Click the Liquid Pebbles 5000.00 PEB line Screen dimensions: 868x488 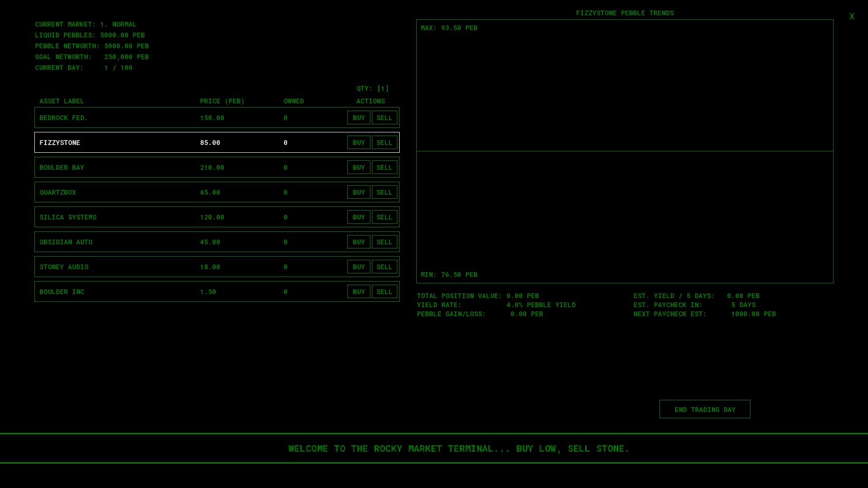tap(90, 35)
